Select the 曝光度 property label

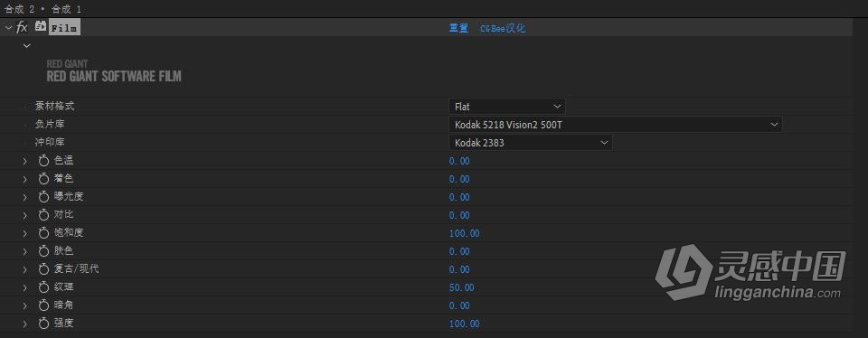point(70,197)
